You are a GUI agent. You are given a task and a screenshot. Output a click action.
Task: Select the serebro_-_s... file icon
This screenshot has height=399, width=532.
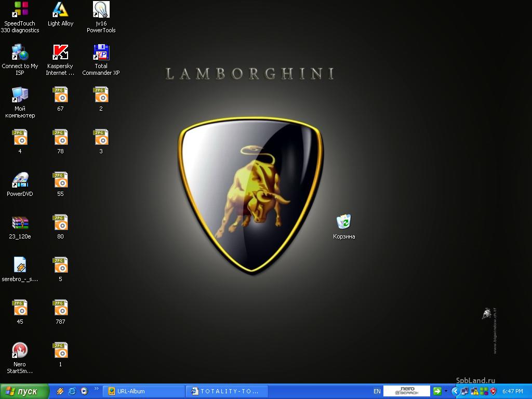click(20, 270)
